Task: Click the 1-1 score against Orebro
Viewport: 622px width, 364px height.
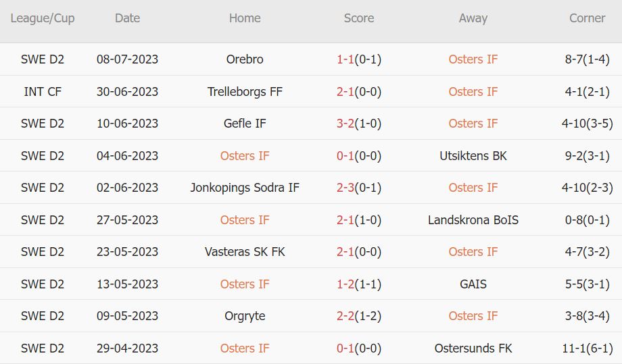Action: click(x=345, y=59)
